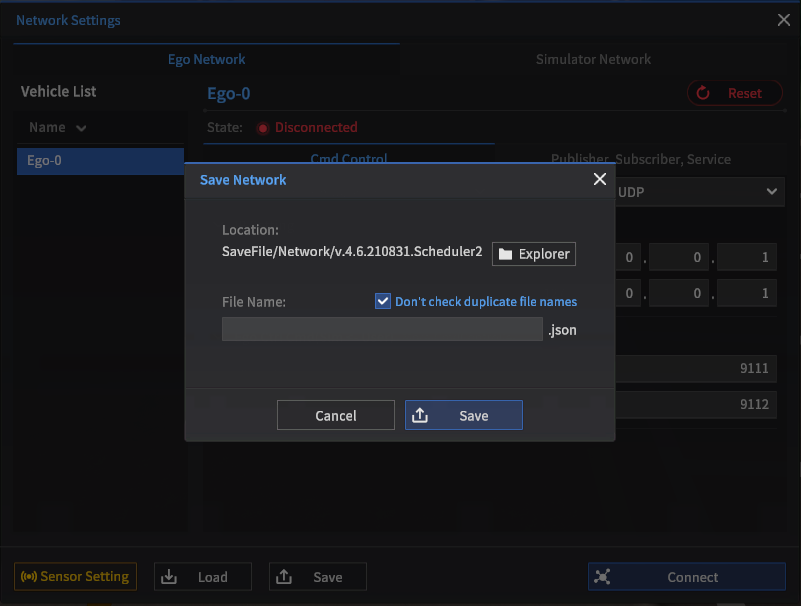Load a network settings file
This screenshot has height=606, width=801.
pyautogui.click(x=203, y=577)
